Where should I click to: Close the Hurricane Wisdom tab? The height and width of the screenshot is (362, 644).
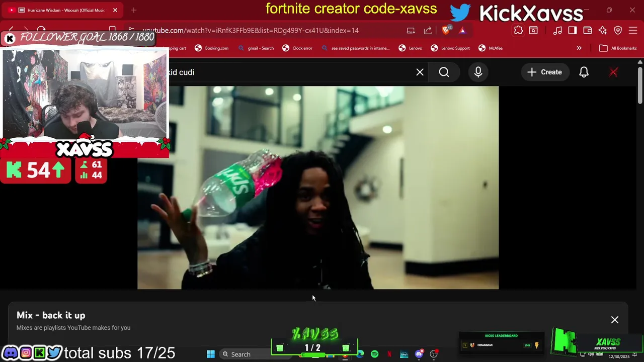pyautogui.click(x=115, y=10)
